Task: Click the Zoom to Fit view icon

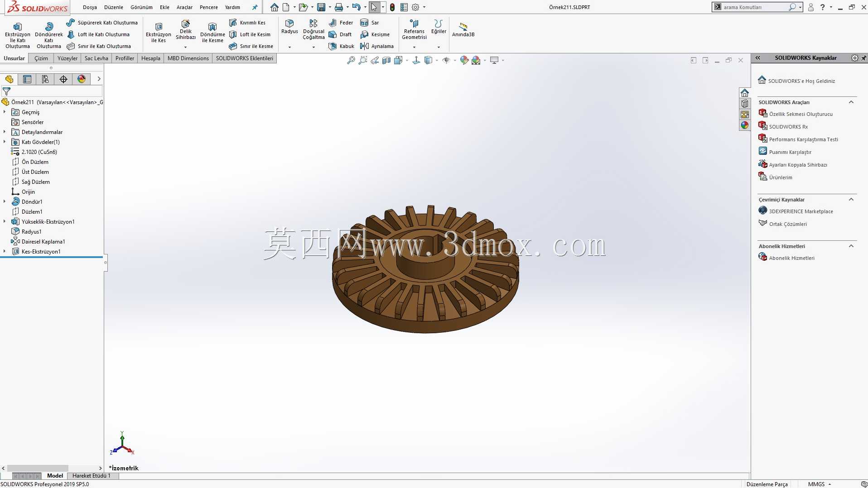Action: point(351,60)
